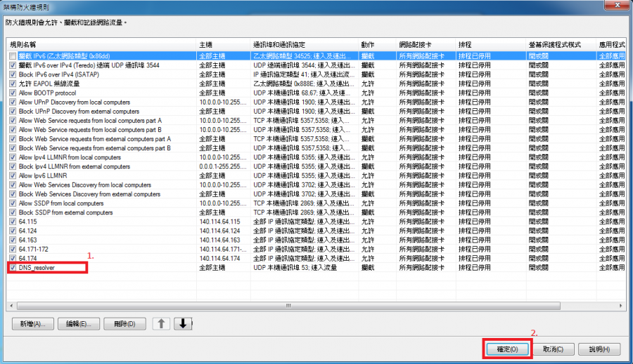Image resolution: width=633 pixels, height=364 pixels.
Task: Click the 網路配接卡 column header
Action: pos(425,44)
